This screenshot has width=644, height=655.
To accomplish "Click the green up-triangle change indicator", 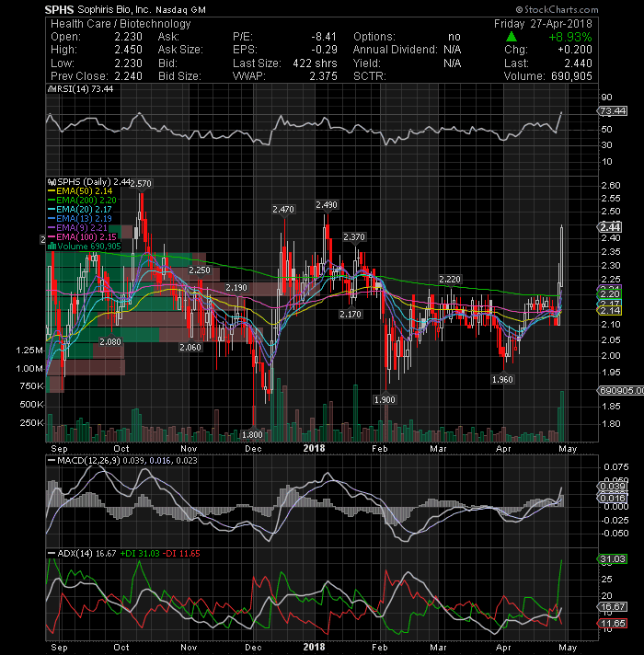I will pyautogui.click(x=512, y=37).
